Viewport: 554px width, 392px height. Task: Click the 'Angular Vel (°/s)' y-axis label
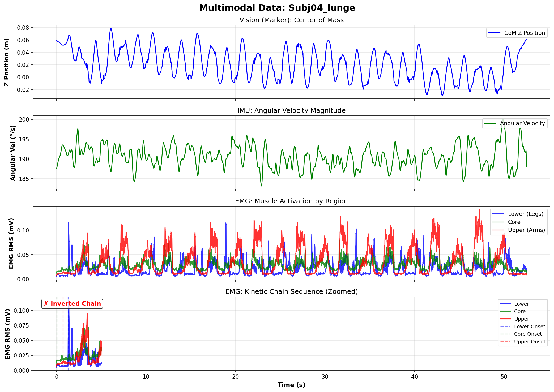click(x=13, y=153)
